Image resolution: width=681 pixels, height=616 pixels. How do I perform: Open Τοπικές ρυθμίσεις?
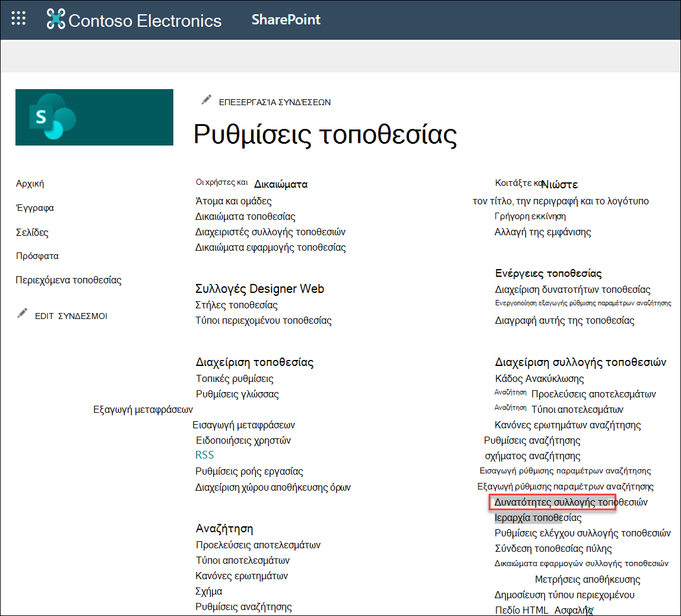point(235,379)
